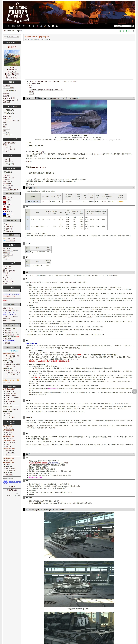Expand マップリスト in the sidebar

5,164
